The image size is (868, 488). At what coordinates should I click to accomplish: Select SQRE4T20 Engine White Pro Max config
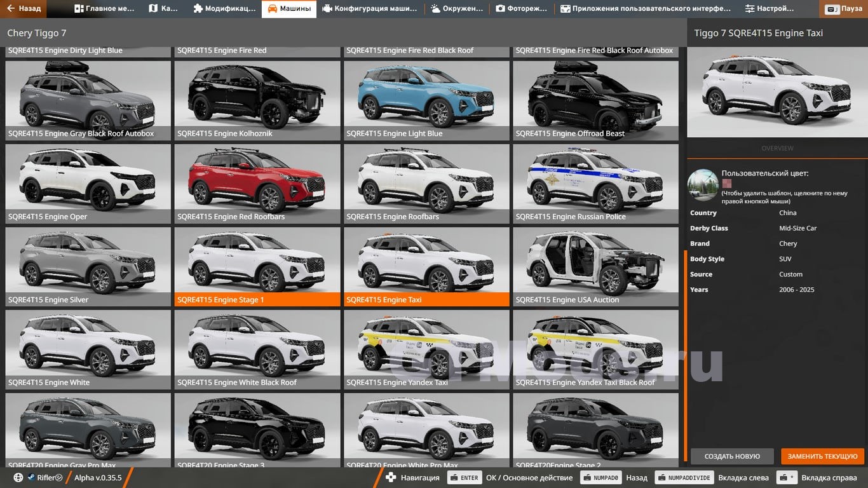(x=427, y=431)
